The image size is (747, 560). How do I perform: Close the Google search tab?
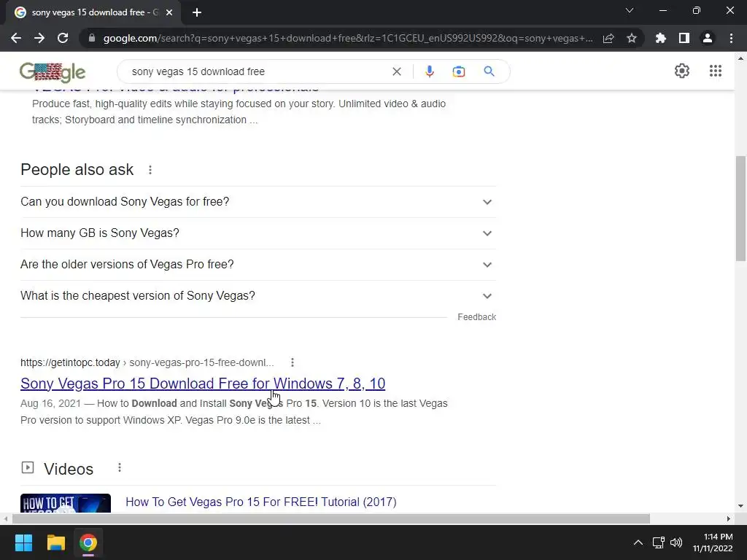(169, 13)
